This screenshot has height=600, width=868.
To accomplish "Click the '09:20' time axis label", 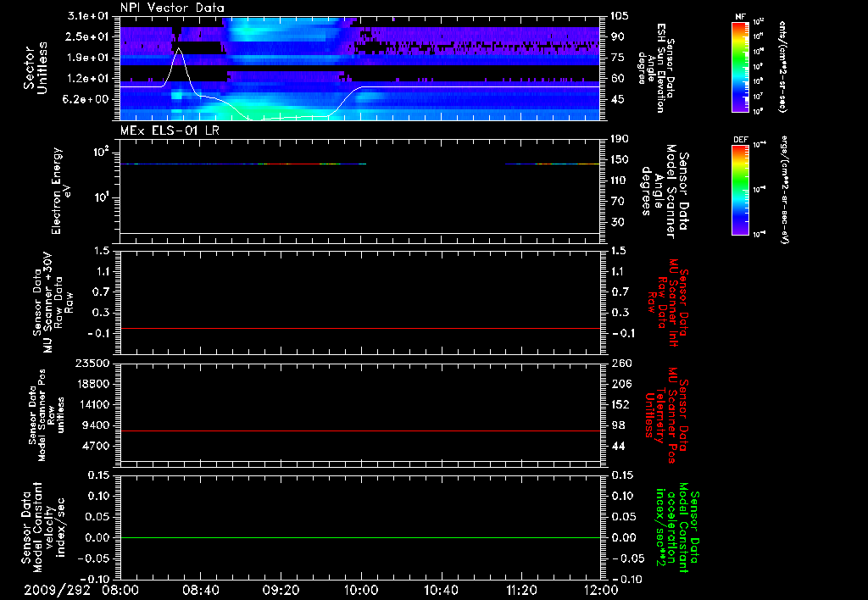I will pyautogui.click(x=281, y=590).
